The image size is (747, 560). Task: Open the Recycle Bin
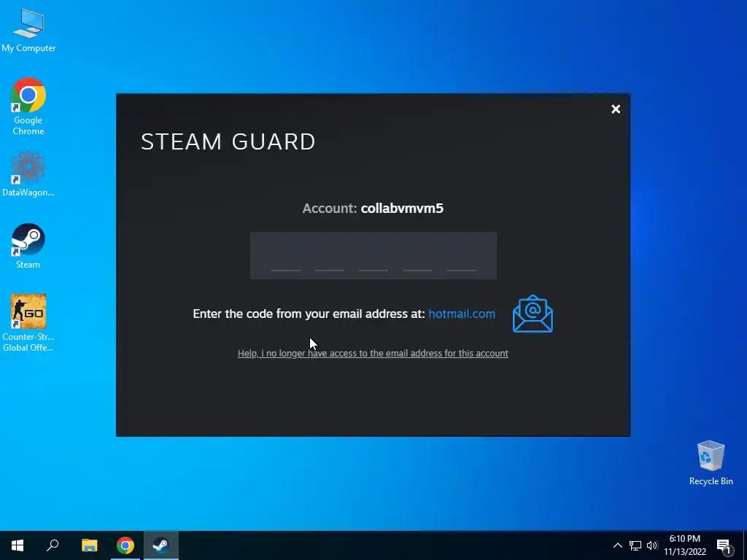tap(711, 463)
